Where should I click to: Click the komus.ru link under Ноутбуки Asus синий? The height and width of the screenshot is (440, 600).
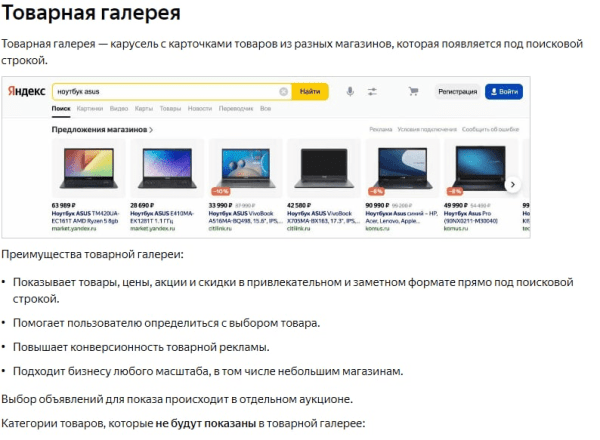[x=377, y=229]
